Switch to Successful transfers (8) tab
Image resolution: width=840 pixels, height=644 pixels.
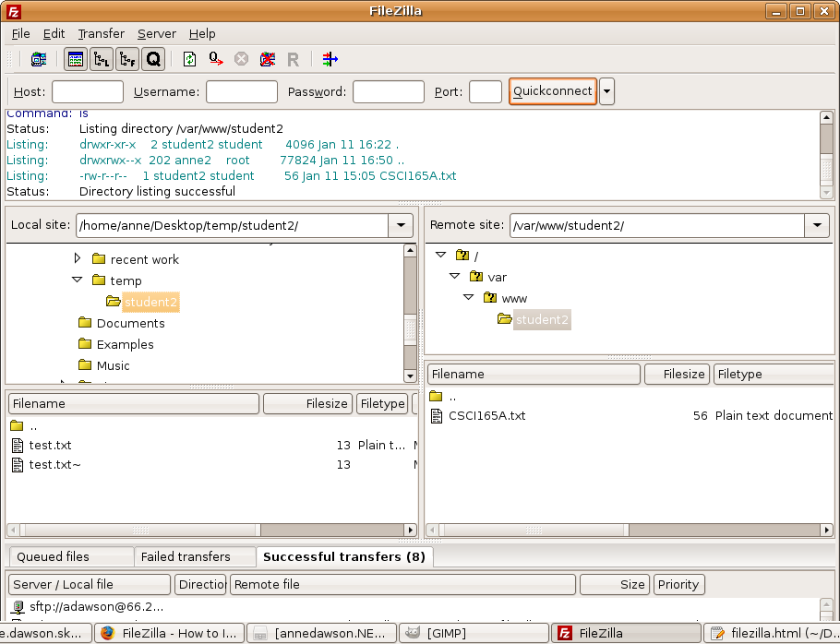pos(344,556)
